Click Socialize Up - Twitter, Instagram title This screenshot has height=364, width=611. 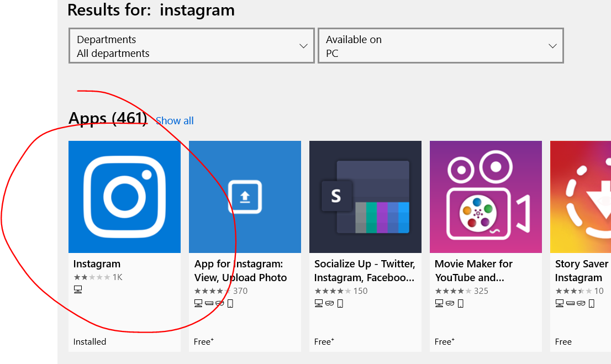point(365,271)
